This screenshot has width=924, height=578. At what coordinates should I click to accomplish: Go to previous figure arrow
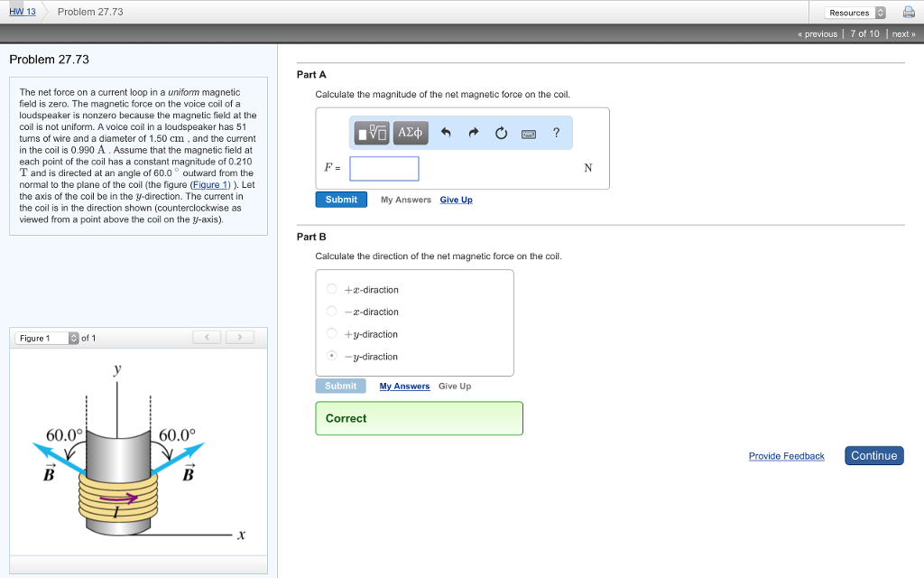point(207,338)
